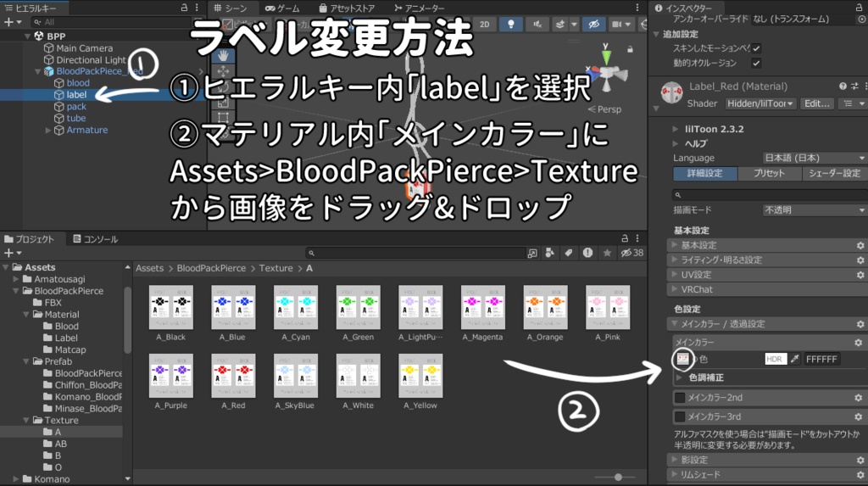Click the lock icon beside scene gizmo
Screen dimensions: 868x486
pos(630,49)
